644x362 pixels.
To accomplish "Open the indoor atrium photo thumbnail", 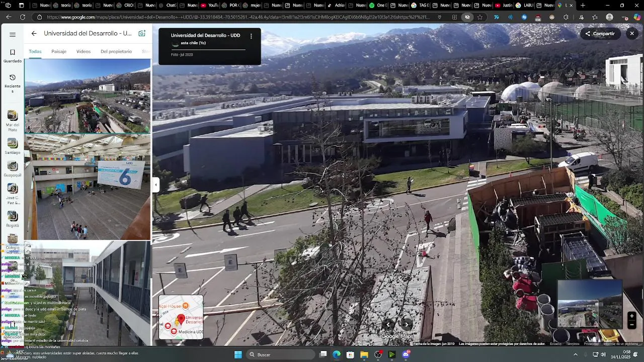I will [88, 187].
